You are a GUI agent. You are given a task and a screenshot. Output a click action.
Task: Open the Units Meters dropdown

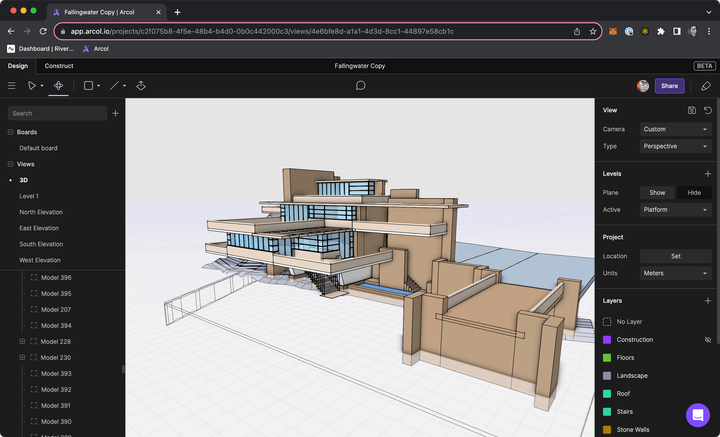675,273
